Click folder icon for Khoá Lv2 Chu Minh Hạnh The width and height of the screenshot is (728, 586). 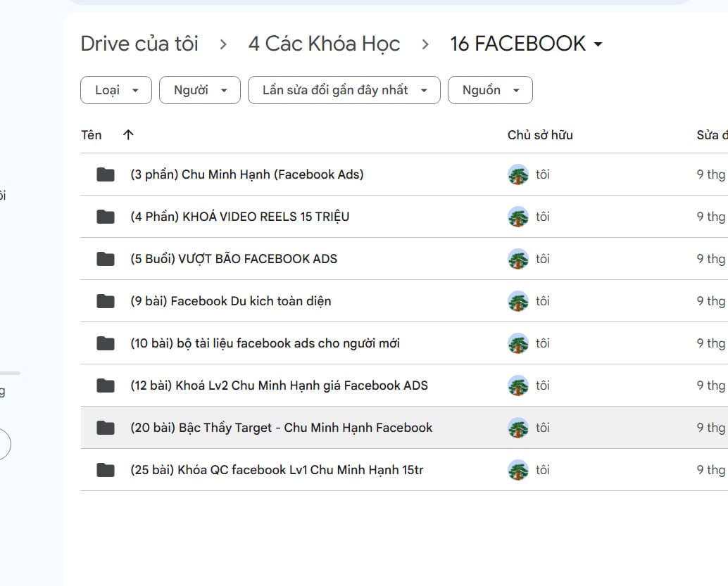tap(106, 386)
